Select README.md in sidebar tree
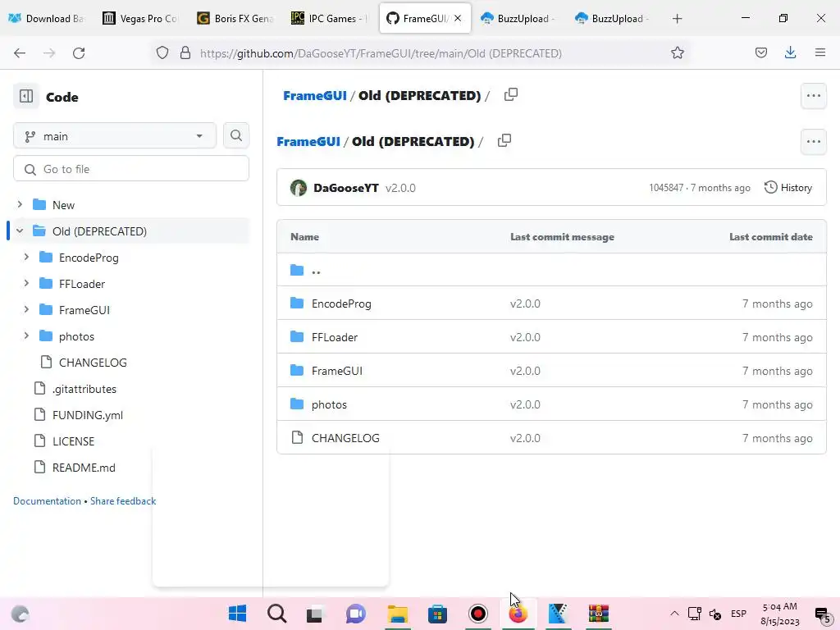 (84, 467)
